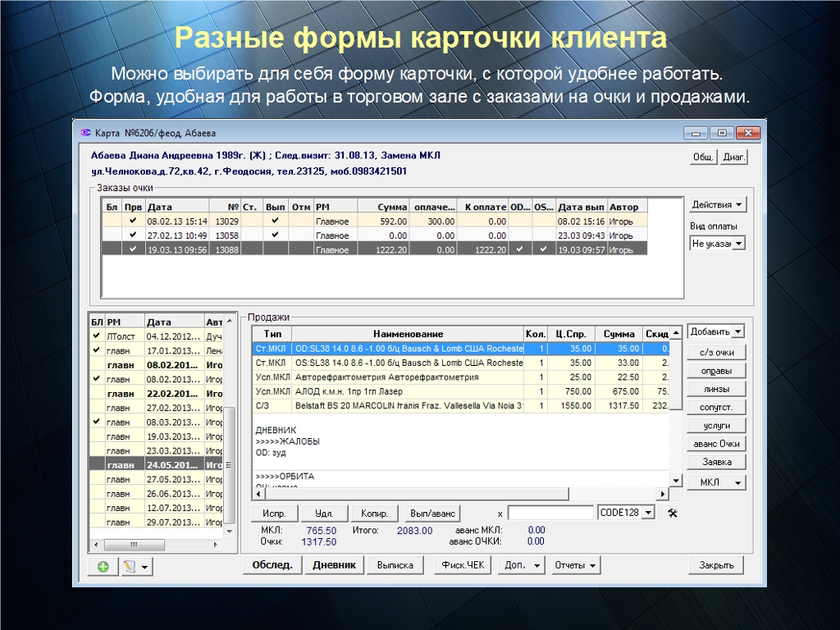Open the Действия dropdown
The image size is (840, 630).
point(718,205)
